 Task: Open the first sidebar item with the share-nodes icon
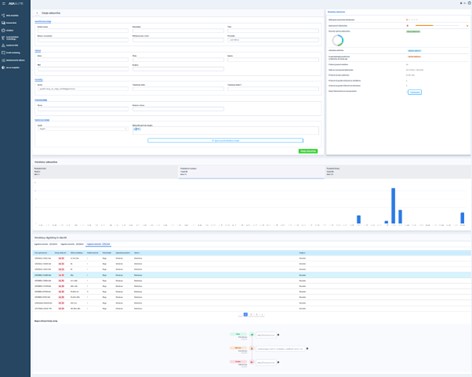[x=3, y=15]
